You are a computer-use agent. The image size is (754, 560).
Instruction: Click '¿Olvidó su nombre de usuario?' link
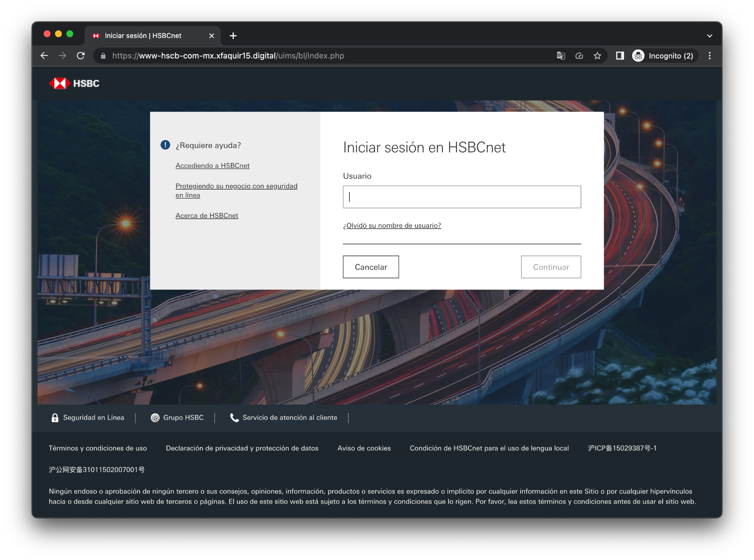[392, 225]
